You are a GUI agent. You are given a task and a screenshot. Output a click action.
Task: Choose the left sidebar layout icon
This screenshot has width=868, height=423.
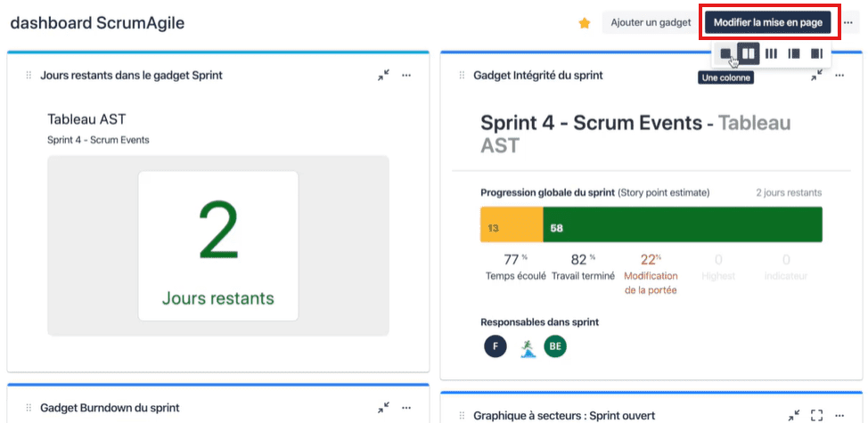click(794, 53)
